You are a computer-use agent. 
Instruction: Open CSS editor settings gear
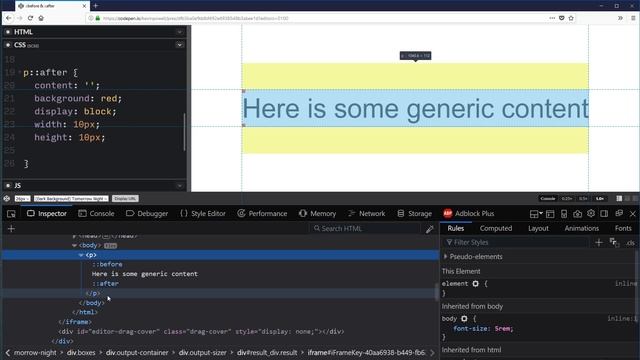pos(8,45)
